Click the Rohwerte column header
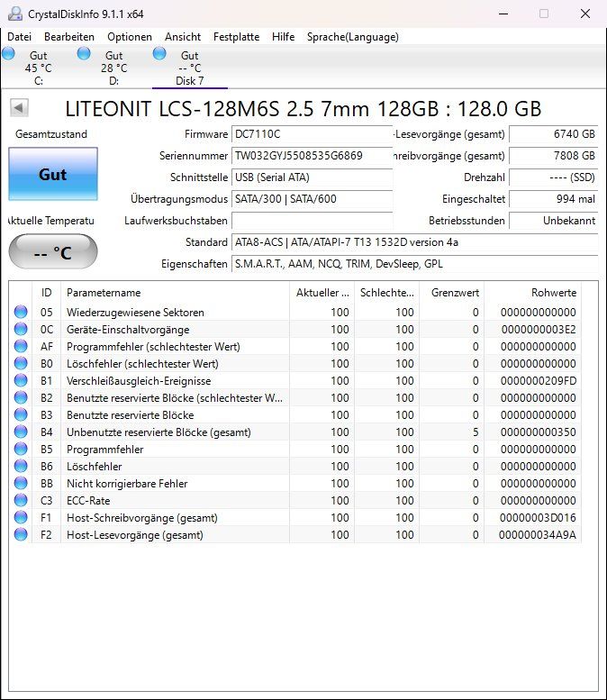 click(532, 293)
